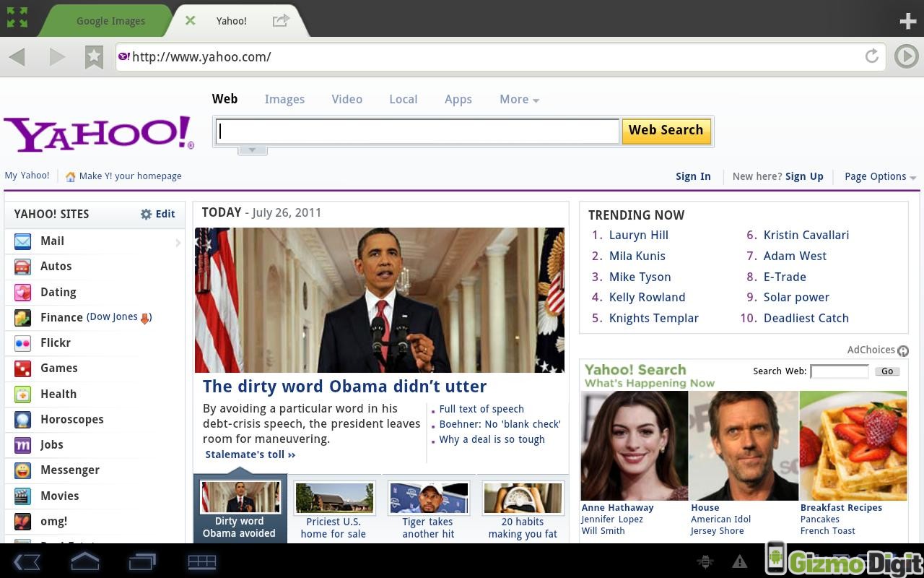The width and height of the screenshot is (924, 578).
Task: Expand the Mail row arrow
Action: (178, 243)
